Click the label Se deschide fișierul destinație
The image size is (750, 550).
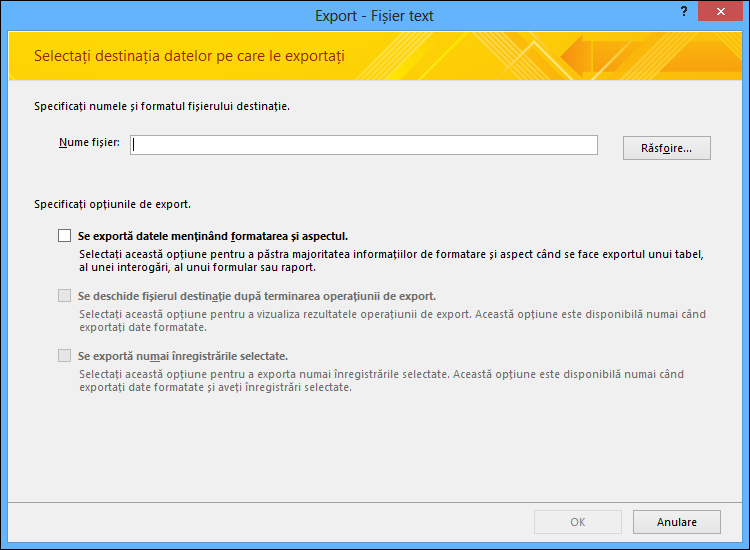click(257, 297)
